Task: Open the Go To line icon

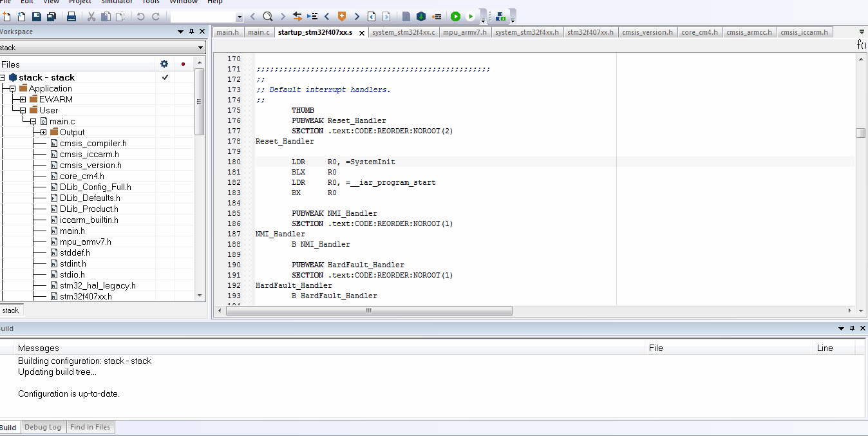Action: [x=312, y=16]
